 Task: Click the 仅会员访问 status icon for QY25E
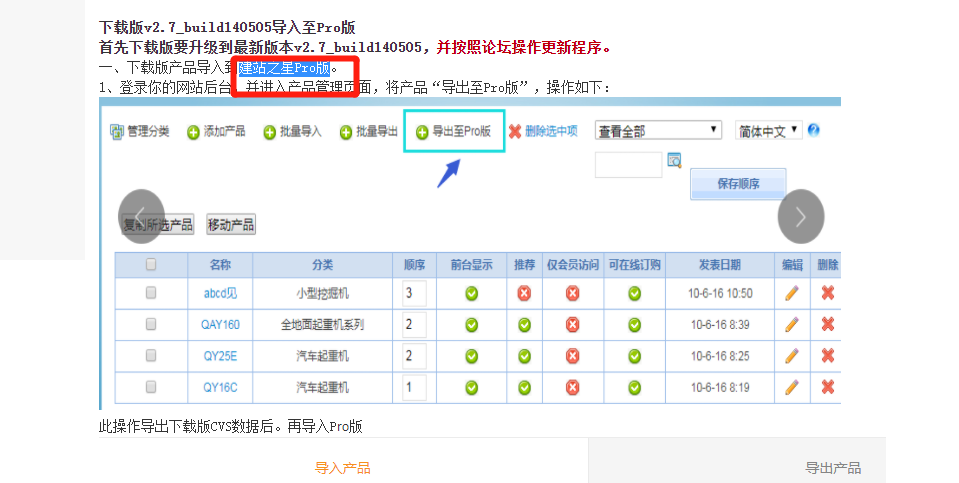pyautogui.click(x=572, y=356)
